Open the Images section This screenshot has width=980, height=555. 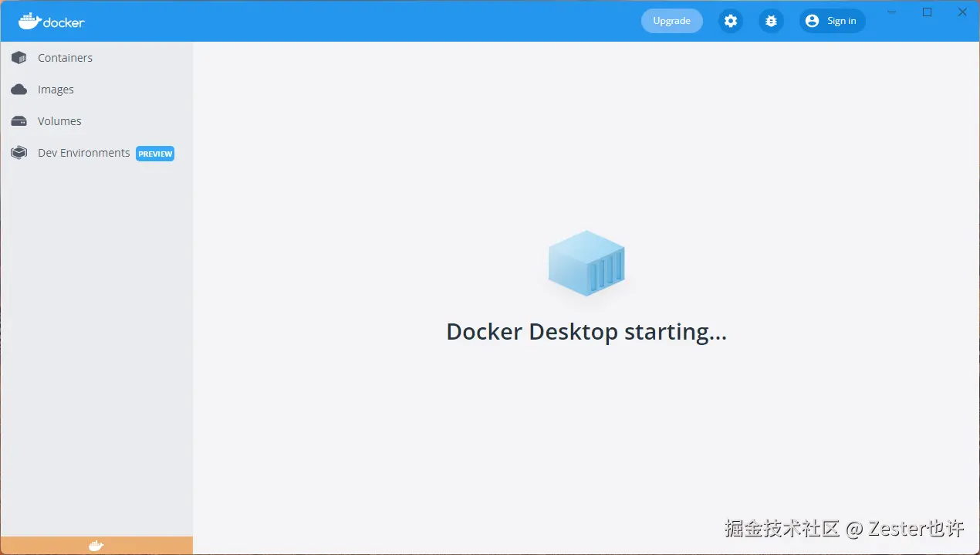(x=96, y=90)
